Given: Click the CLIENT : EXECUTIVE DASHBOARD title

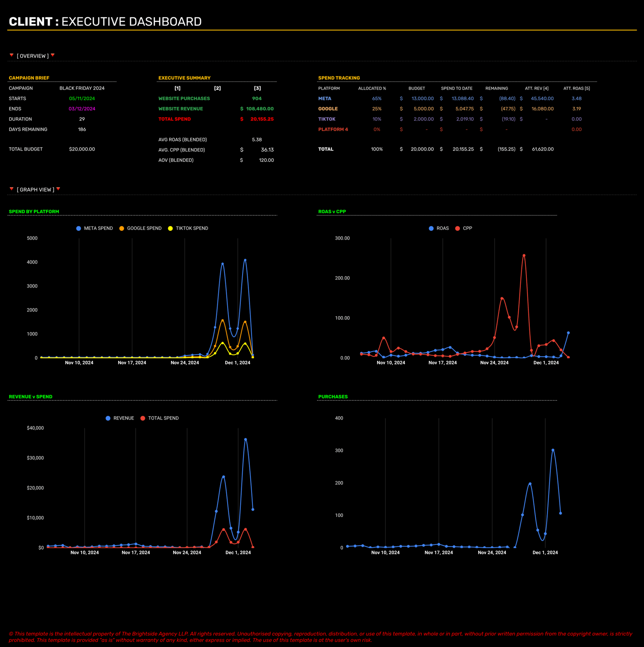Looking at the screenshot, I should click(x=105, y=21).
